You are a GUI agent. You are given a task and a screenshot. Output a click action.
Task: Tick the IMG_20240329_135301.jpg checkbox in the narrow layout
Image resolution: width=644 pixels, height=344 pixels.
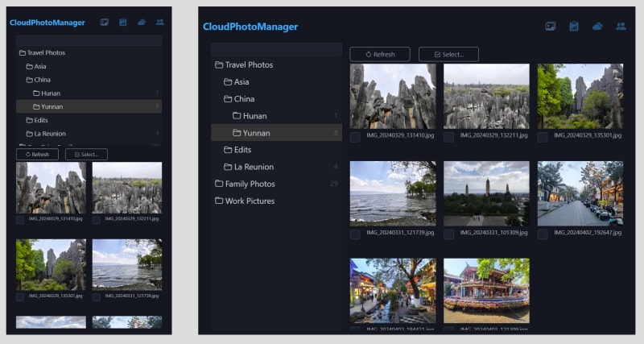19,296
